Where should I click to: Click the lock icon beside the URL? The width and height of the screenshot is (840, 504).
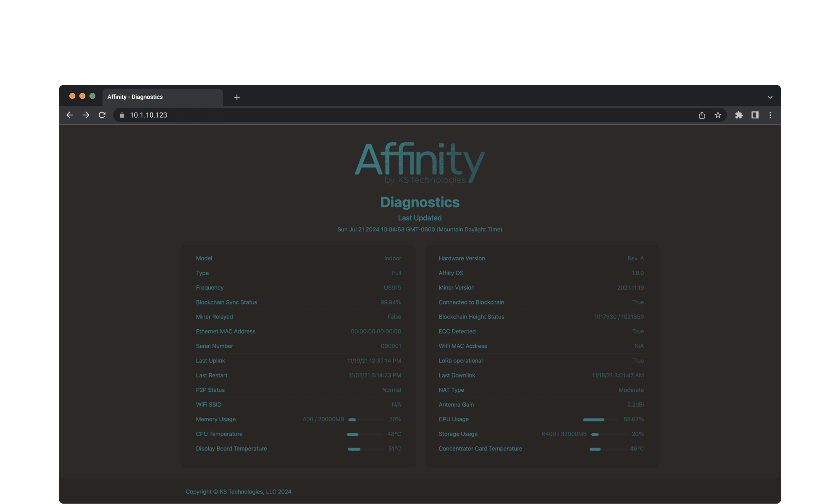click(122, 115)
